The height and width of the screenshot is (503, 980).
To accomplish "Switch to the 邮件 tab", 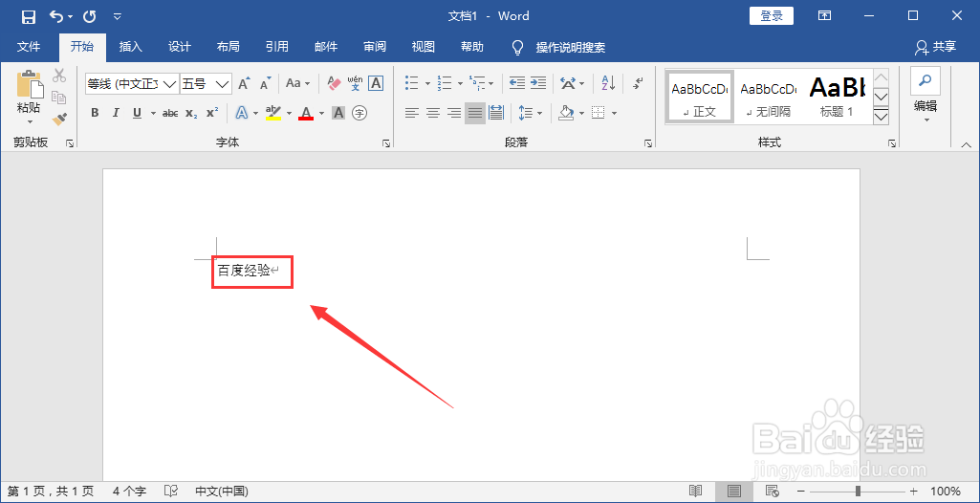I will point(326,47).
